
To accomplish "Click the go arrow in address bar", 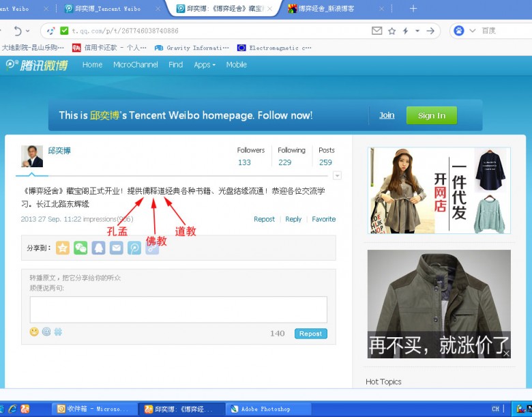I will coord(430,31).
